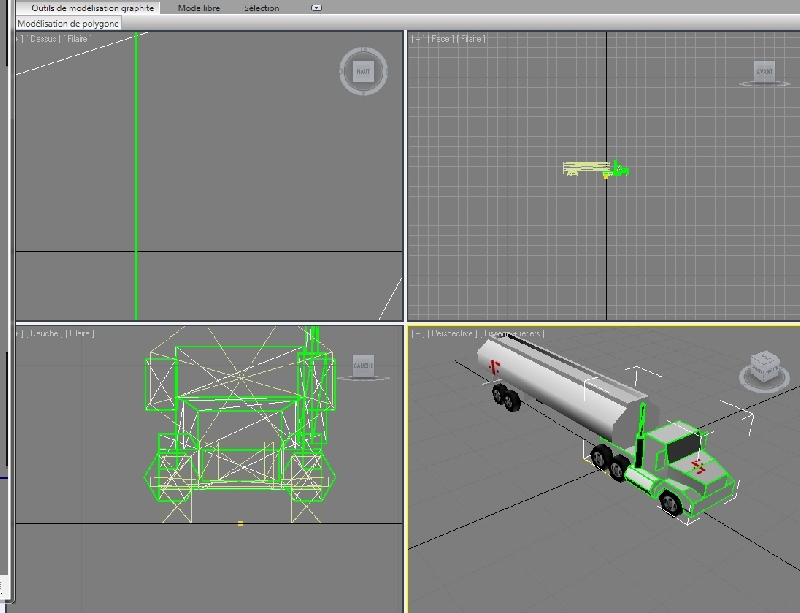800x613 pixels.
Task: Click the yellow pivot marker in left viewport
Action: 240,523
